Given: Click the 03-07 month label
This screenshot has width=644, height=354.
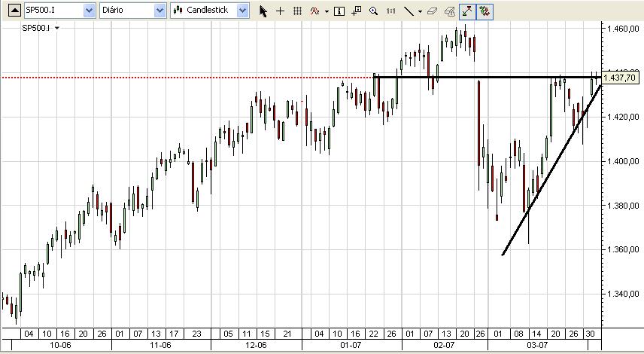Looking at the screenshot, I should pyautogui.click(x=537, y=345).
